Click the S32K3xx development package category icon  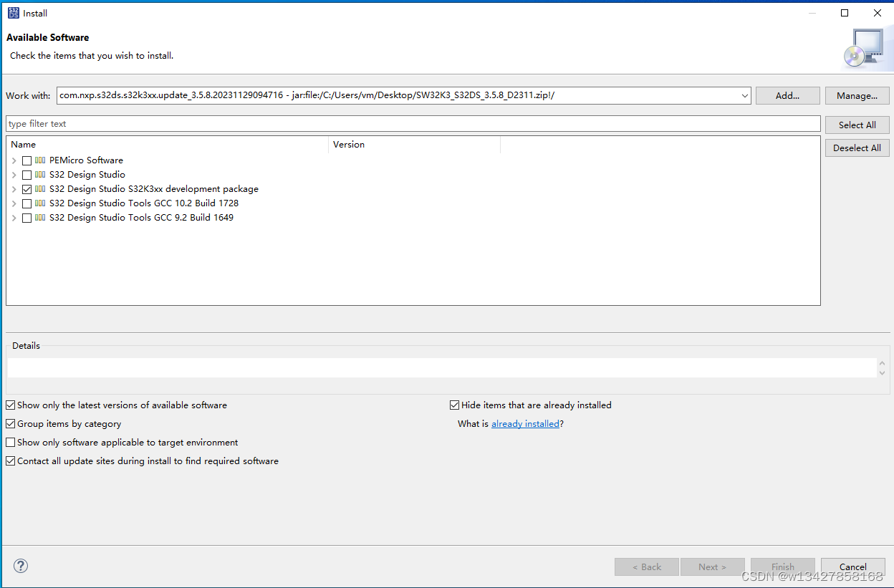point(40,189)
